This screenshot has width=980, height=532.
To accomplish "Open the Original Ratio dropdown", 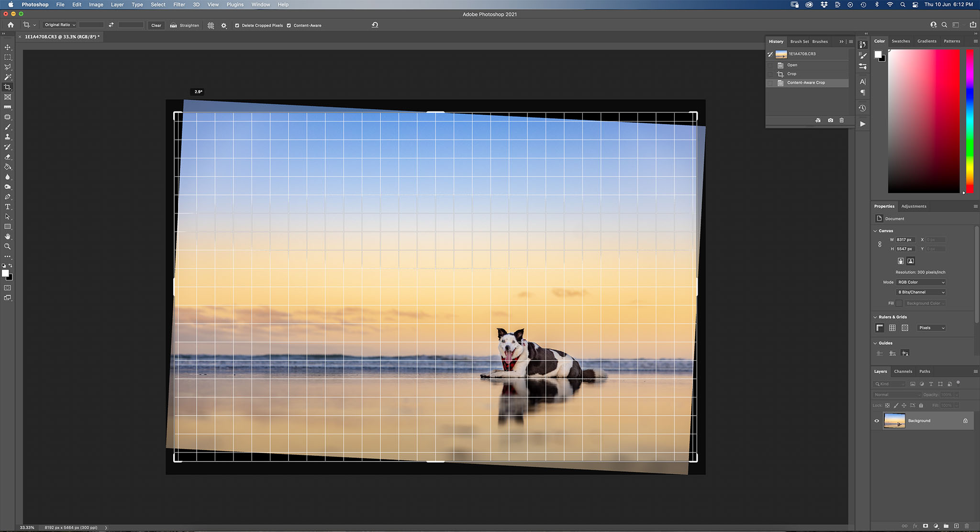I will [60, 25].
